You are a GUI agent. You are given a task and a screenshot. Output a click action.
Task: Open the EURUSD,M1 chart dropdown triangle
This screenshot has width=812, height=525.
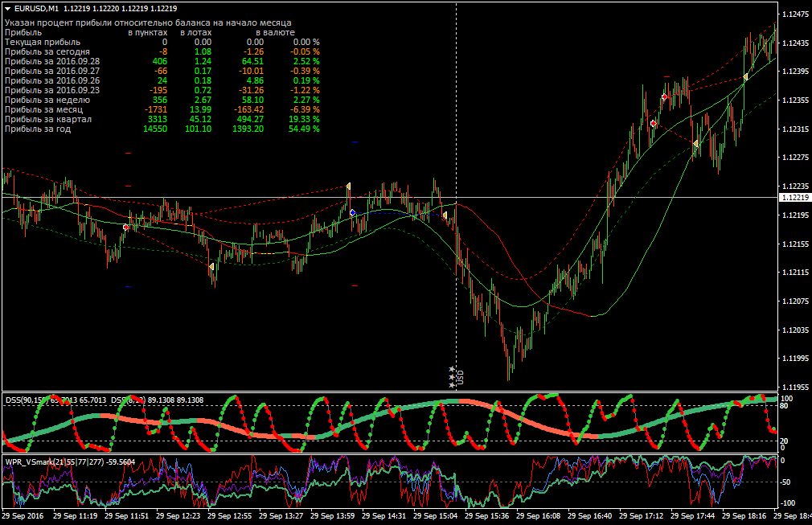pos(8,9)
